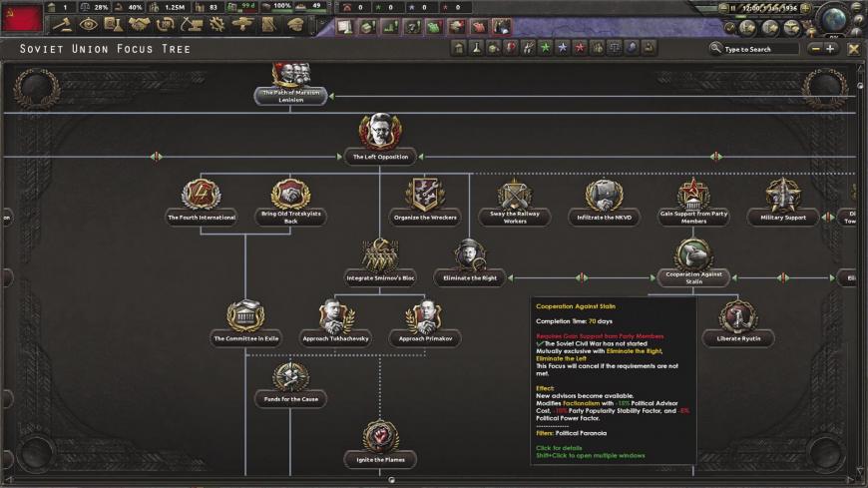
Task: Click the manpower 1.25M indicator
Action: coord(168,7)
